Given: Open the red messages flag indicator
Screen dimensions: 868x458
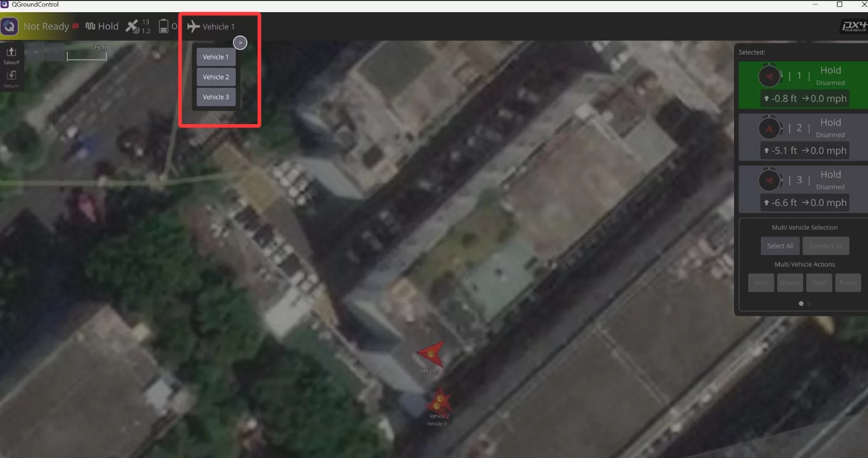Looking at the screenshot, I should [x=75, y=26].
